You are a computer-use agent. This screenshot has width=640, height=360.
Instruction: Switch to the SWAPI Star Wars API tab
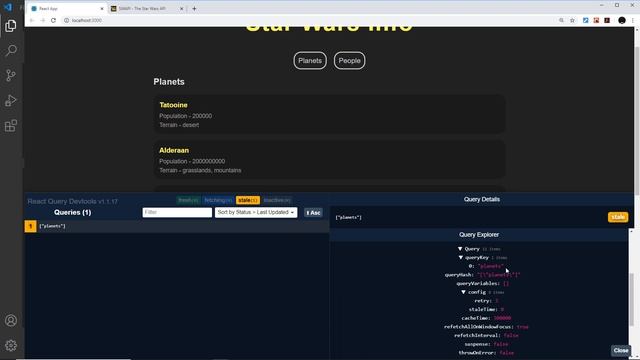(147, 9)
